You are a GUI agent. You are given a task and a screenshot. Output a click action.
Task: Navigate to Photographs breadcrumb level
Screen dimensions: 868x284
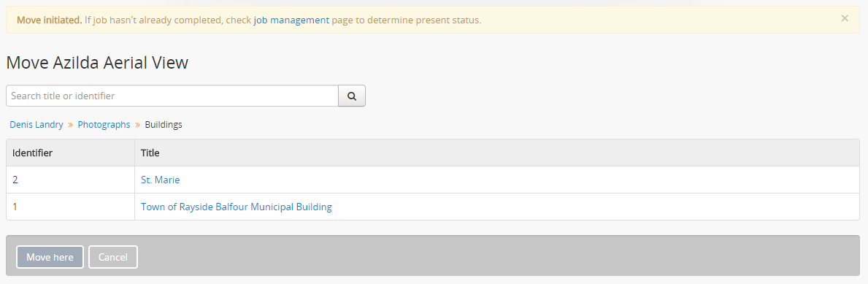104,125
